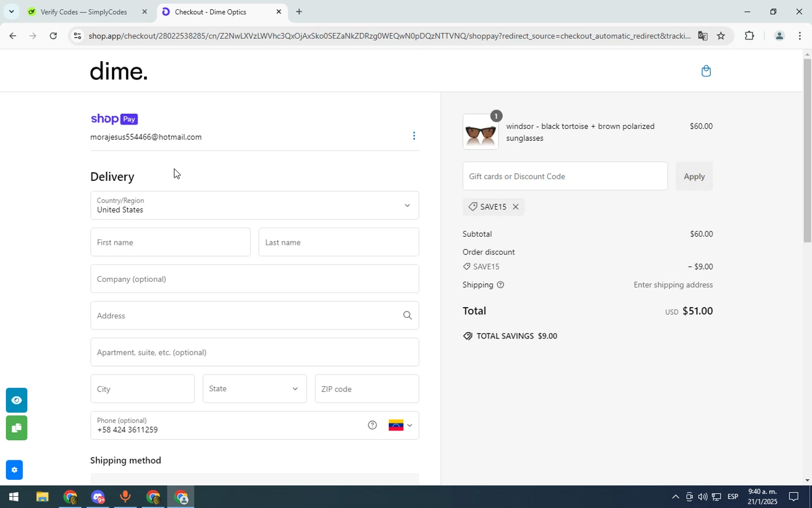Viewport: 812px width, 508px height.
Task: Click the blue eye side widget
Action: click(x=17, y=400)
